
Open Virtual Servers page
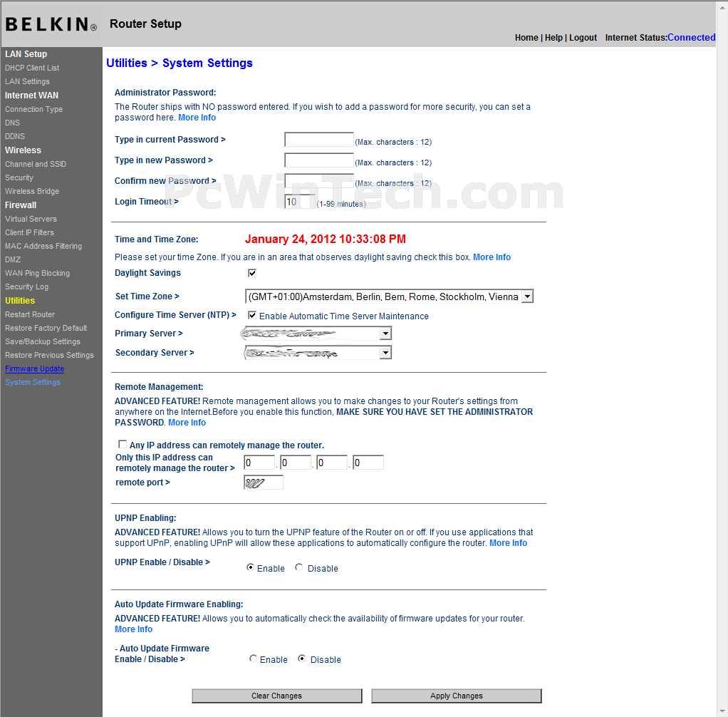click(x=31, y=219)
